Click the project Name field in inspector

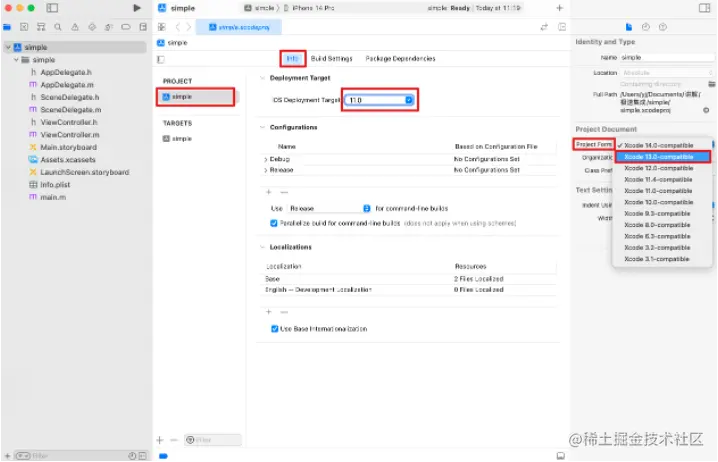point(667,58)
